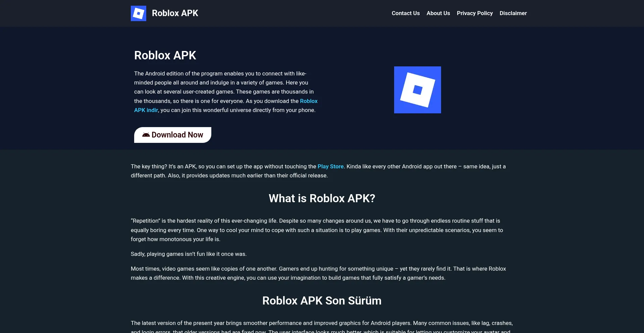This screenshot has width=644, height=333.
Task: Click the paragraph starting with "Sadly, playing games"
Action: (x=189, y=254)
